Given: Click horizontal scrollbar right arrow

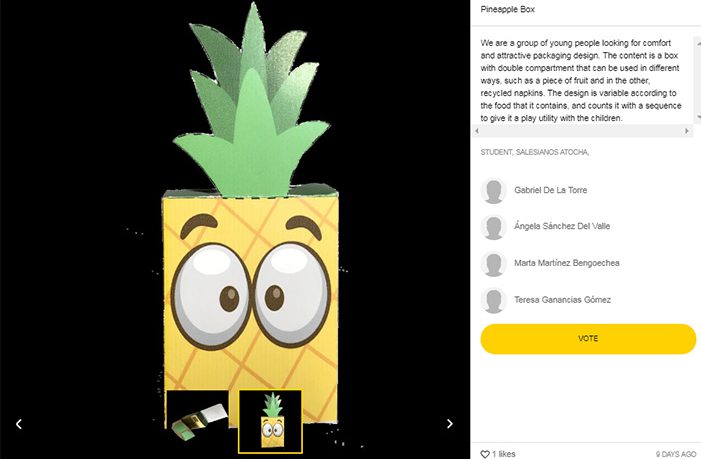Looking at the screenshot, I should [687, 131].
